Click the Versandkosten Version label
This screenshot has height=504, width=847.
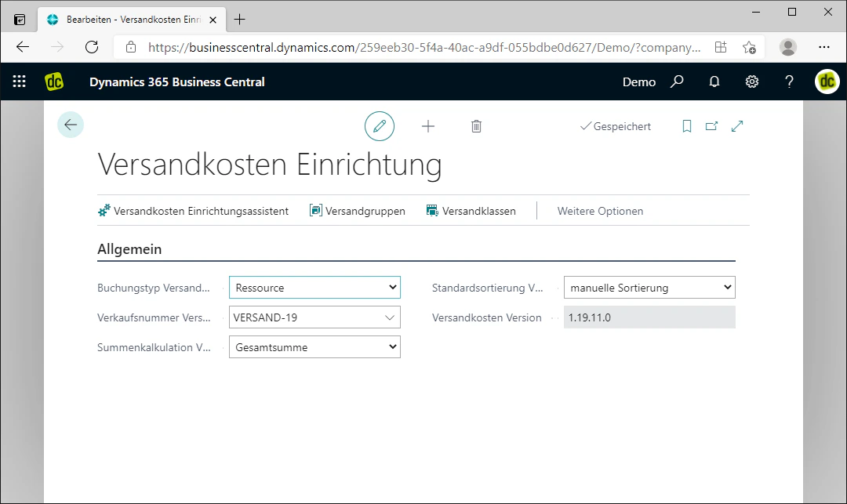point(487,317)
